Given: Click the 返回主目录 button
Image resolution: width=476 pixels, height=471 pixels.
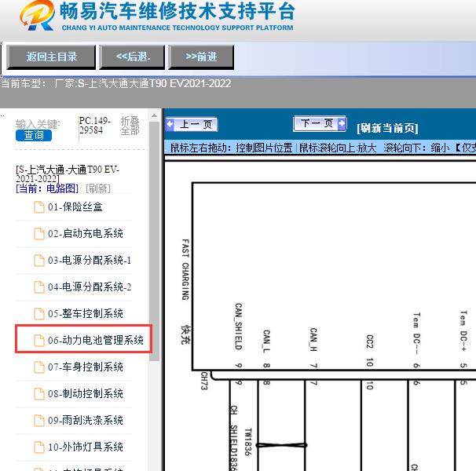Looking at the screenshot, I should click(51, 57).
